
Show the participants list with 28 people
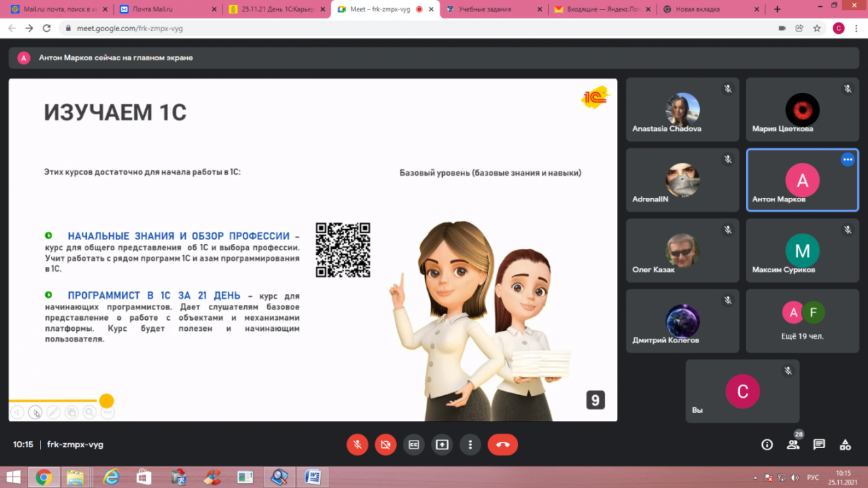[x=793, y=445]
